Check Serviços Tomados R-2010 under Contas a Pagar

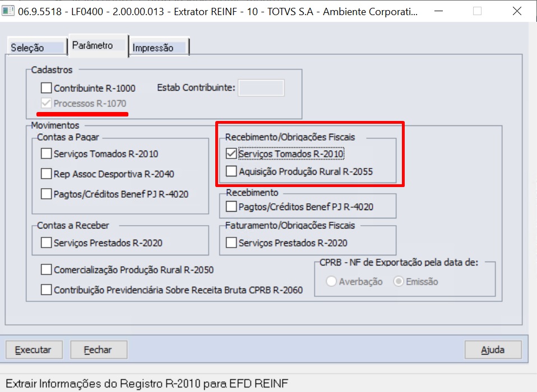pos(46,153)
